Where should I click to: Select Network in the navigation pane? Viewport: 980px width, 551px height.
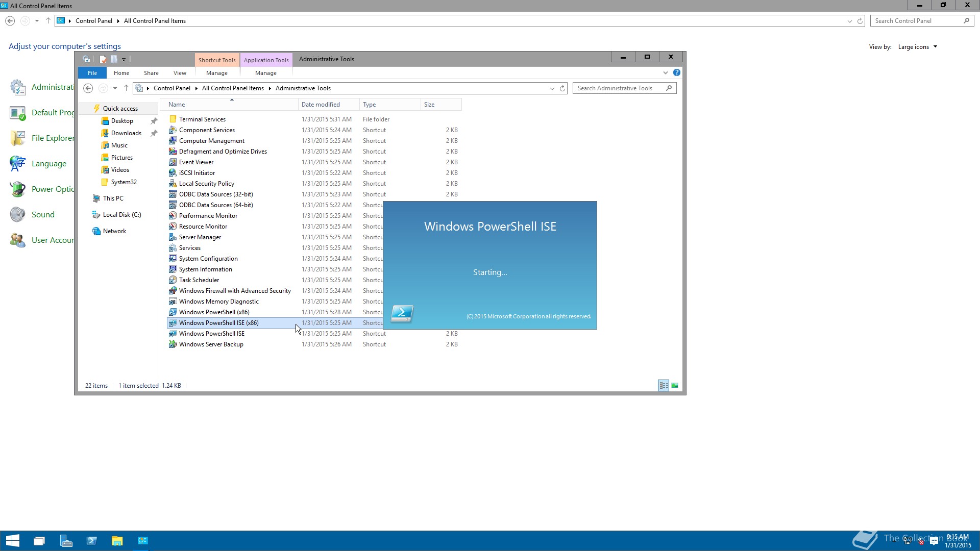(x=114, y=231)
